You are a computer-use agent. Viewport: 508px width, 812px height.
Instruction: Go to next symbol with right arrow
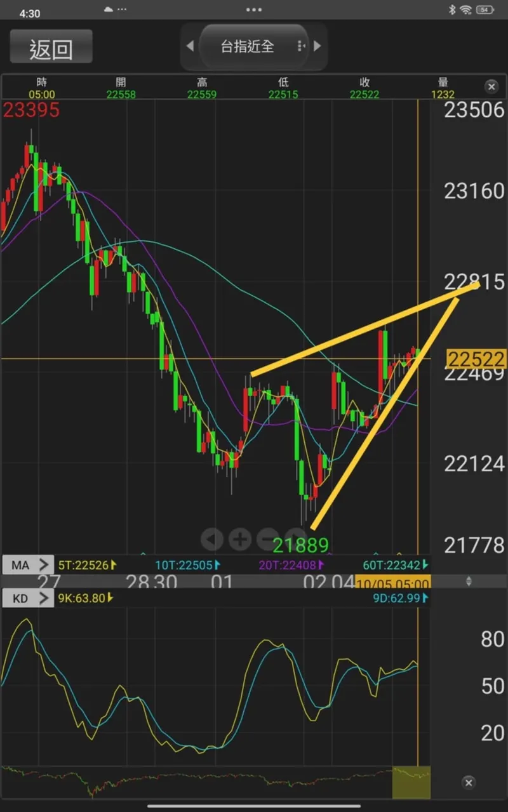317,46
